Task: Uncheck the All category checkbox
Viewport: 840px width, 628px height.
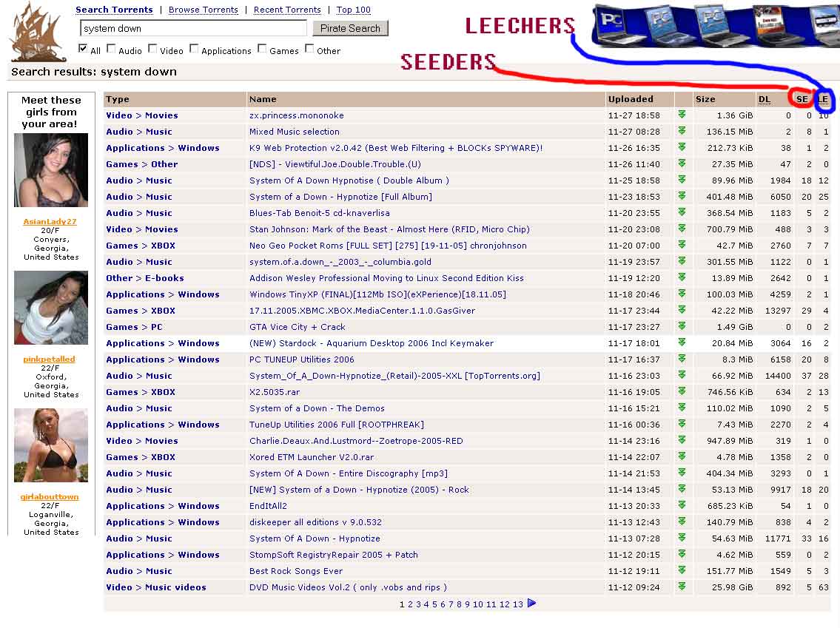Action: click(82, 48)
